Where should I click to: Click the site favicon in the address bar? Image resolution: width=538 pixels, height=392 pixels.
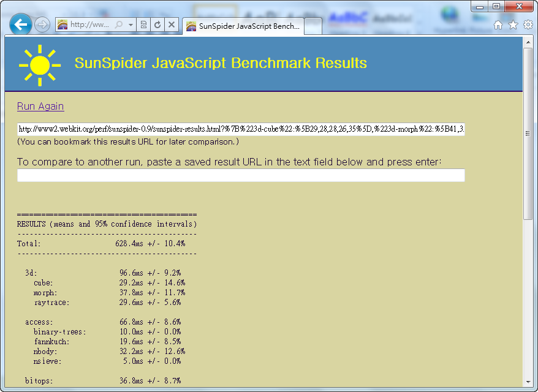click(63, 24)
